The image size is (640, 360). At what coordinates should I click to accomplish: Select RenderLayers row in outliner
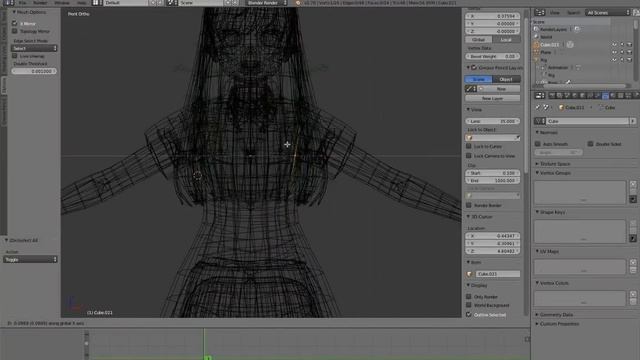[553, 29]
